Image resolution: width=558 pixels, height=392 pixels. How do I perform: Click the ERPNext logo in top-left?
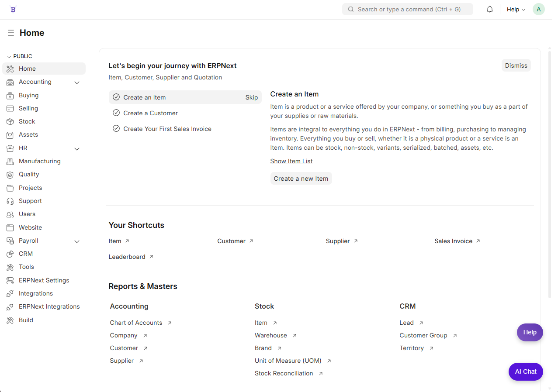pos(13,9)
